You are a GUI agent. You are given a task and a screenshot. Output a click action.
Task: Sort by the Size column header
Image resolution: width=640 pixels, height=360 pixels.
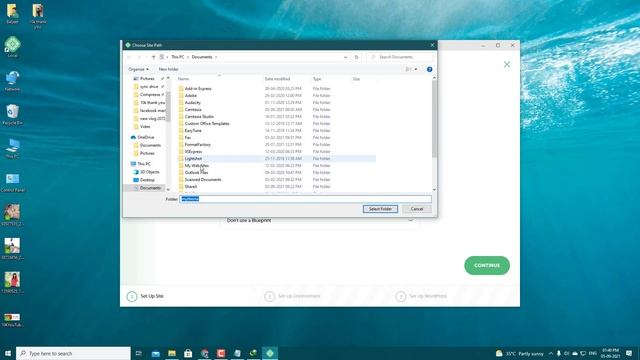pos(356,79)
